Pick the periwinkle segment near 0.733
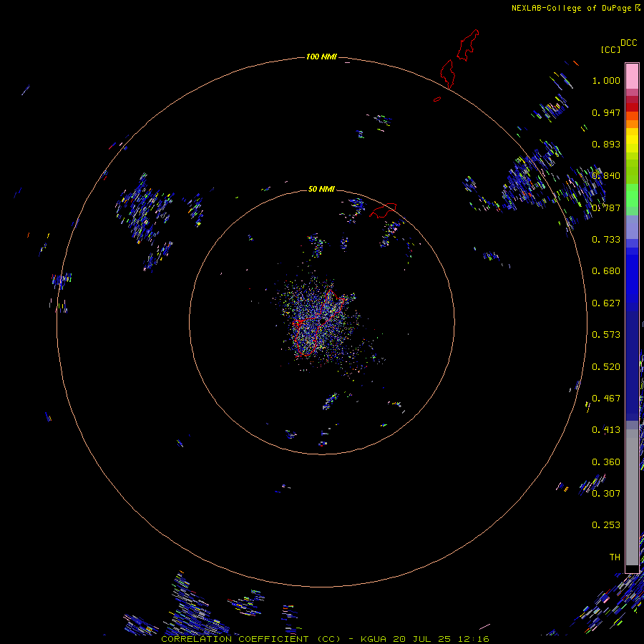This screenshot has height=644, width=644. [632, 227]
